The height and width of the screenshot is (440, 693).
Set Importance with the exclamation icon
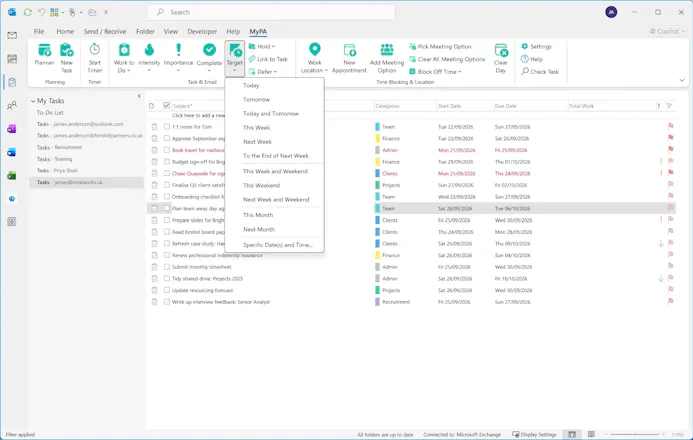pos(178,58)
